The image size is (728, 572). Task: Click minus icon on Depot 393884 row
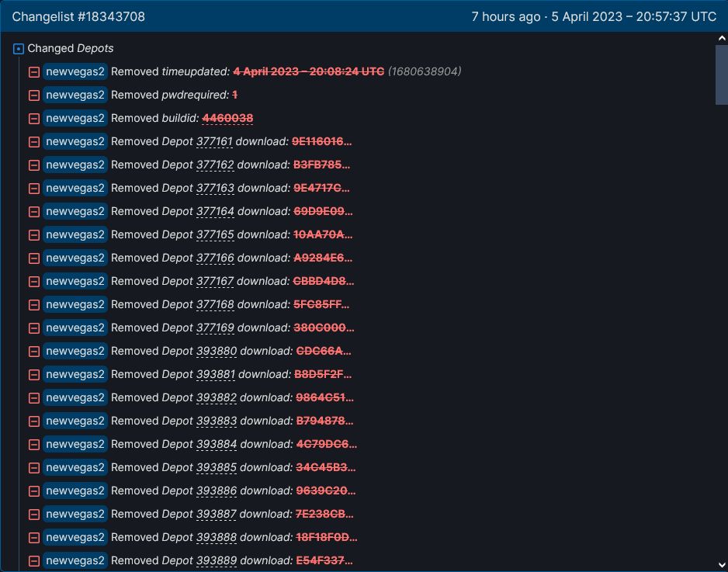tap(34, 444)
